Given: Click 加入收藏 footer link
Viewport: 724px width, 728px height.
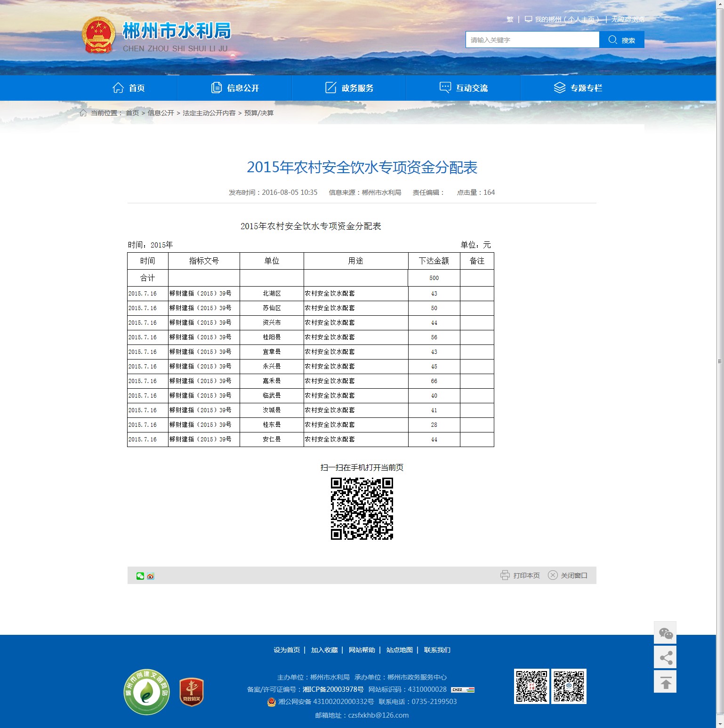Looking at the screenshot, I should point(324,650).
